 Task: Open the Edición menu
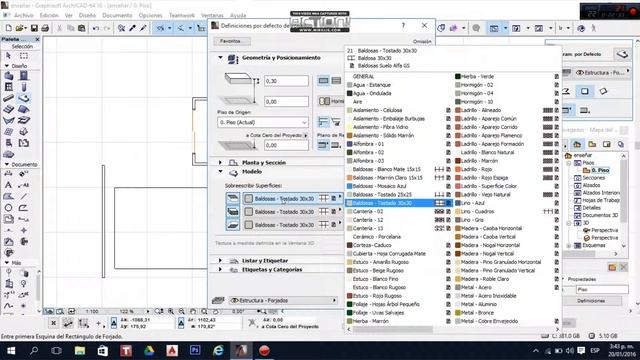coord(49,15)
